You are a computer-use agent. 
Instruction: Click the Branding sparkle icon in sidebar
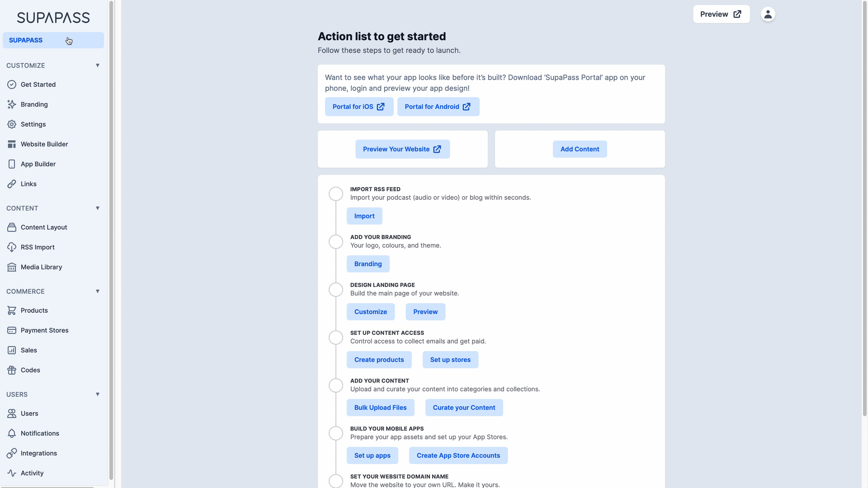pos(12,104)
